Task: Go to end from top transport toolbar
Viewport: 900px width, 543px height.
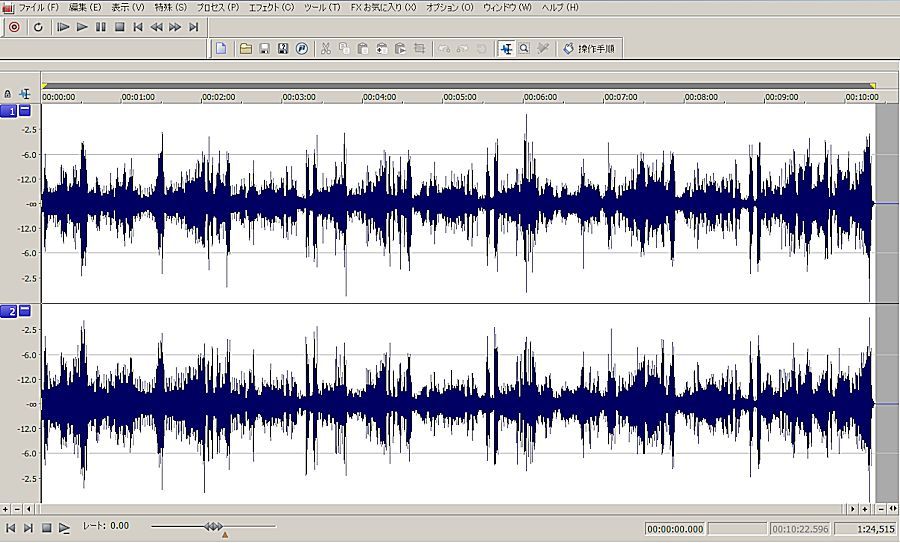Action: coord(194,27)
